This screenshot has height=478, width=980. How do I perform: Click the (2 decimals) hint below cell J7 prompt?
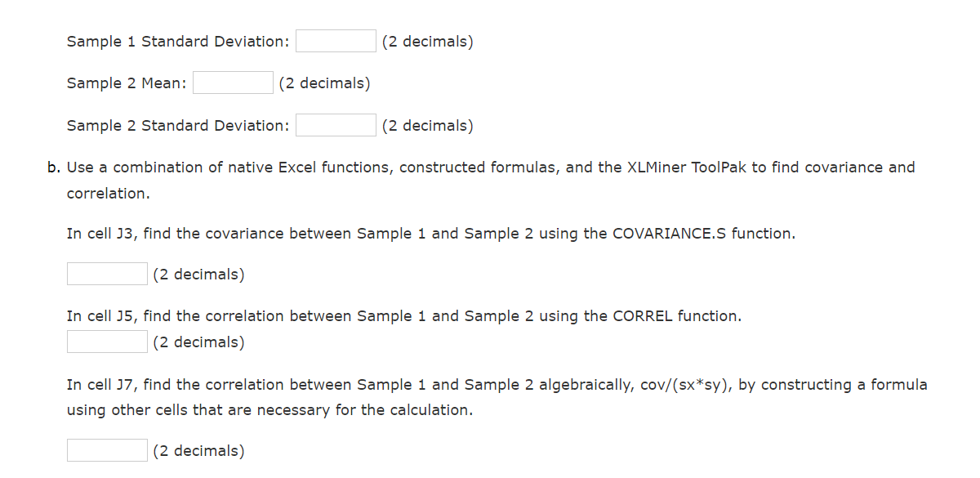pyautogui.click(x=198, y=450)
